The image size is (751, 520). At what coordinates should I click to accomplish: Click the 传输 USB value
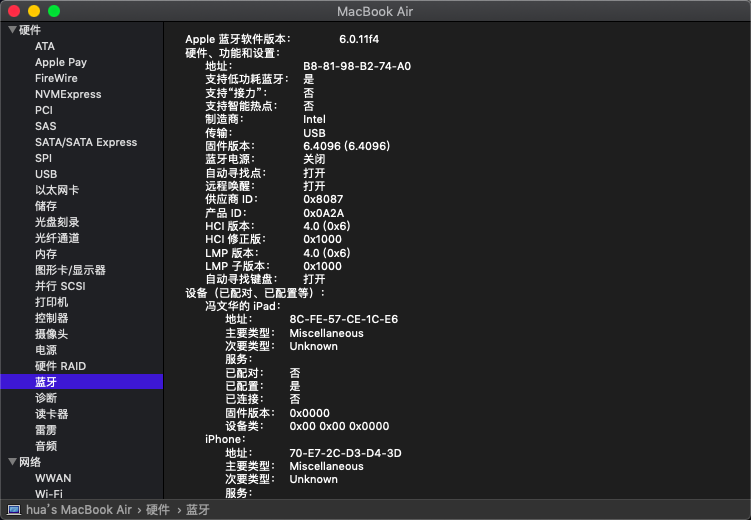click(314, 133)
